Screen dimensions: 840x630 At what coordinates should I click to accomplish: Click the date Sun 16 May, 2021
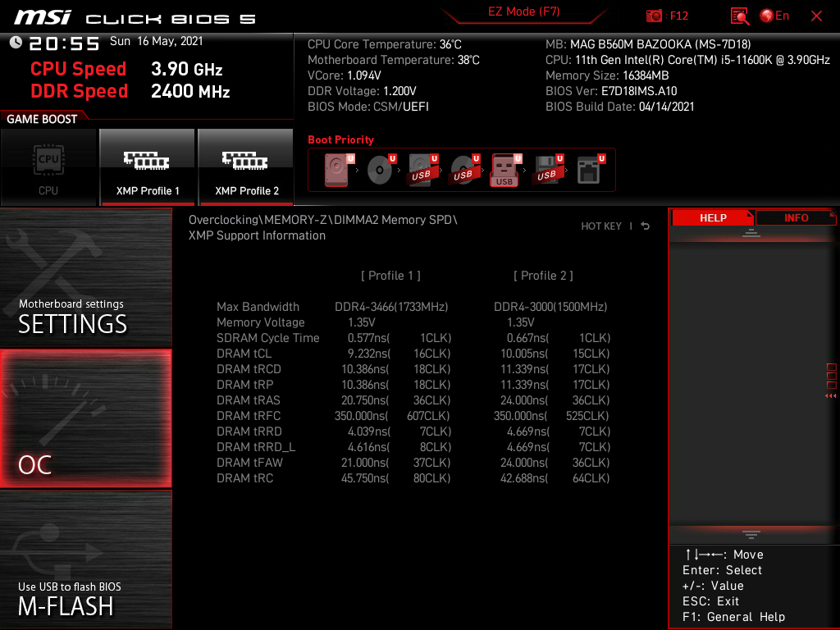pyautogui.click(x=157, y=41)
